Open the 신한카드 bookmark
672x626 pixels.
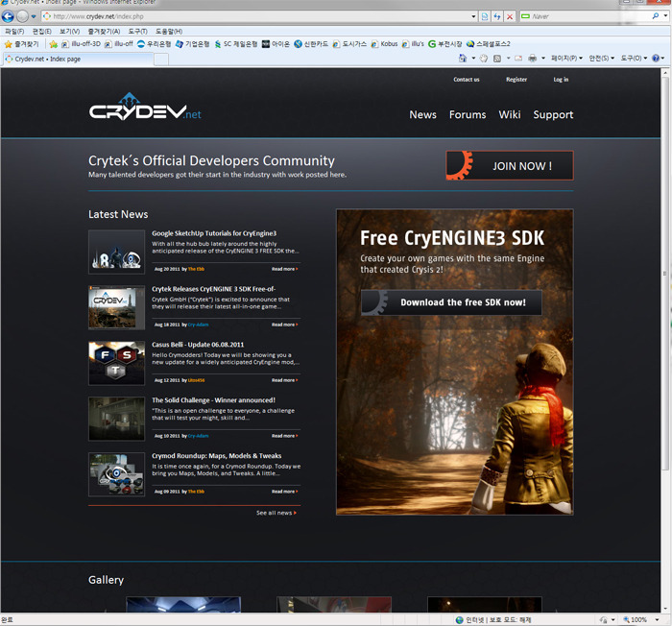tap(311, 44)
